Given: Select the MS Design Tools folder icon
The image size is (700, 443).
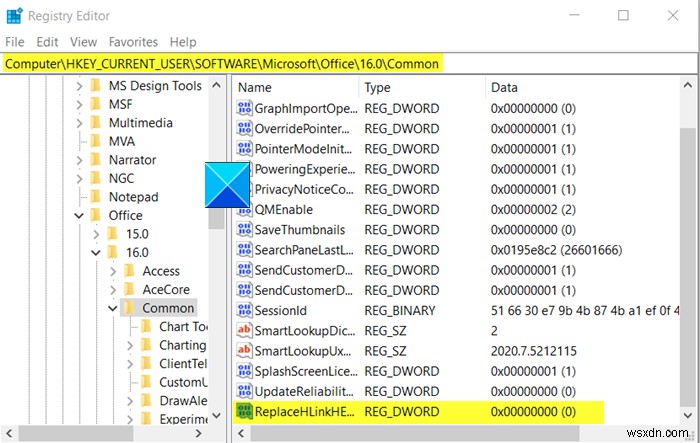Looking at the screenshot, I should tap(95, 85).
